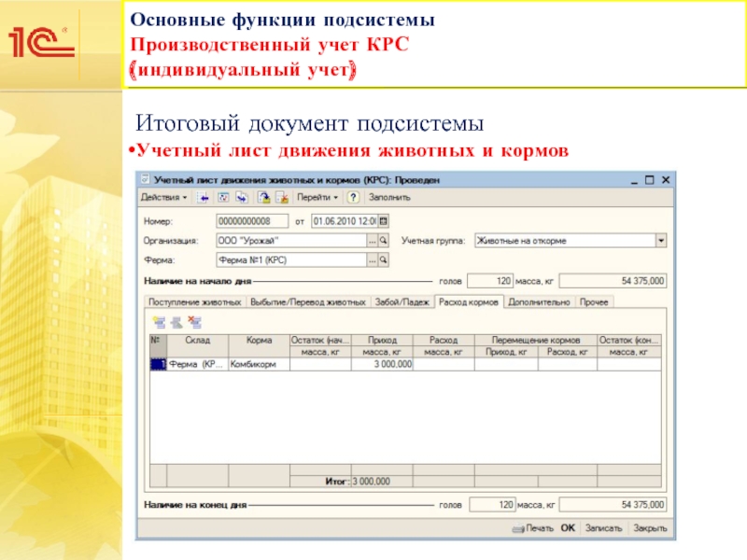Open the Забой/Падеж tab
Image resolution: width=747 pixels, height=560 pixels.
pos(402,302)
